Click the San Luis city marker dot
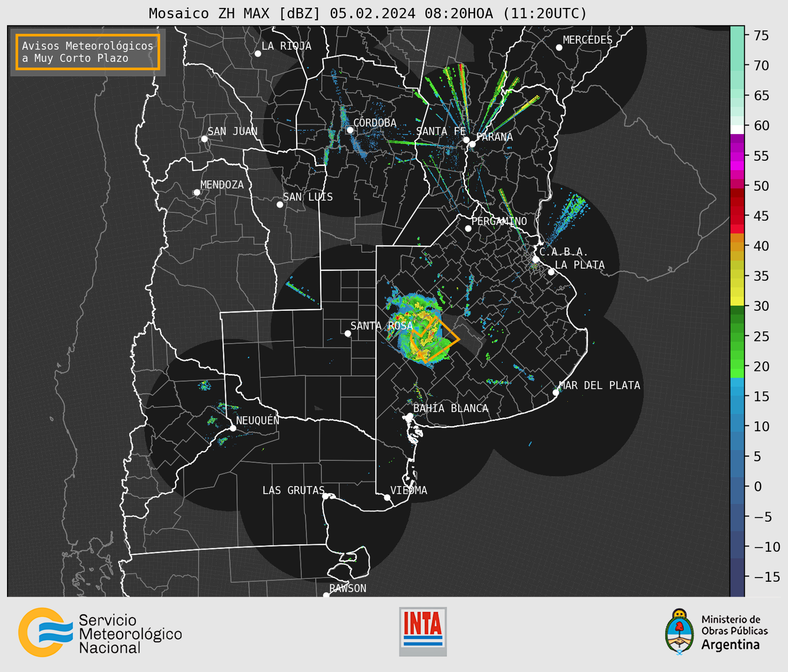 (x=280, y=205)
